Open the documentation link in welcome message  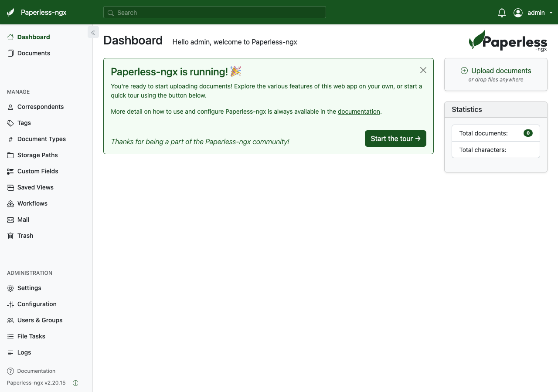point(359,112)
